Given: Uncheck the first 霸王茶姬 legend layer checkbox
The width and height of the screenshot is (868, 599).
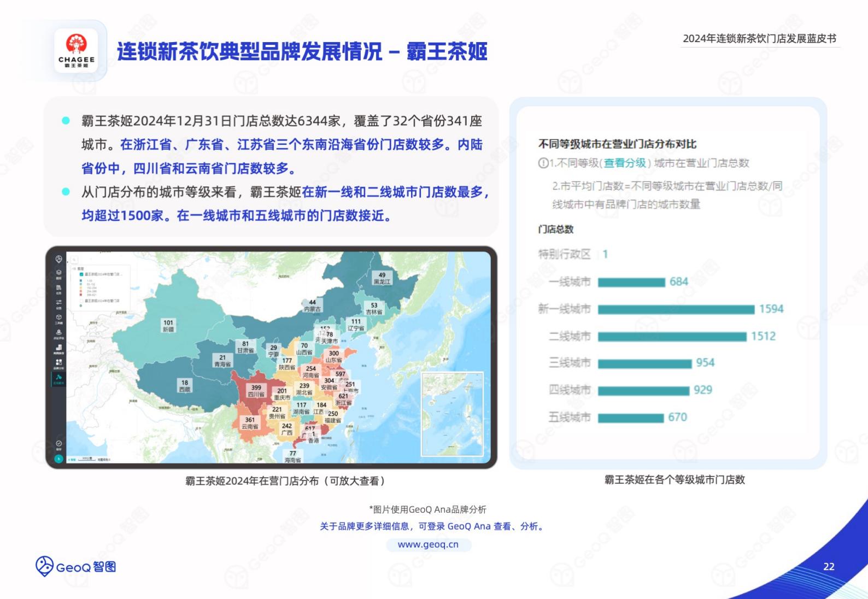Looking at the screenshot, I should tap(81, 274).
